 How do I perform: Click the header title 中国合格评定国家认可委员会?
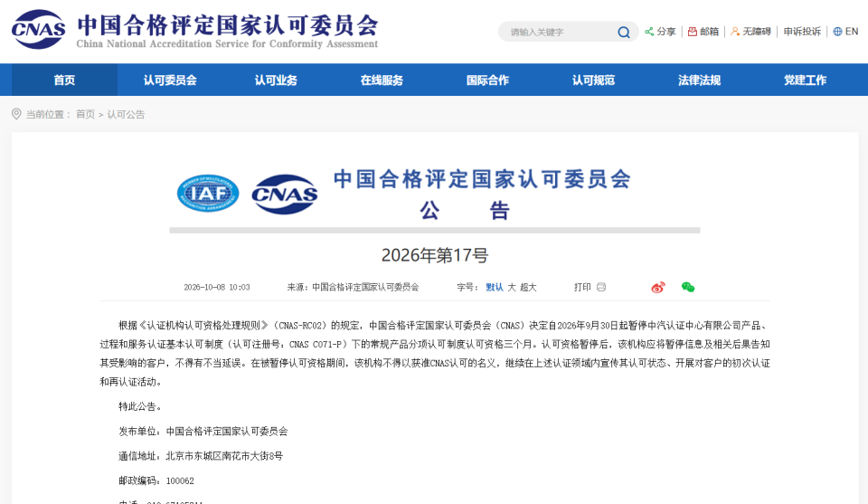[228, 25]
